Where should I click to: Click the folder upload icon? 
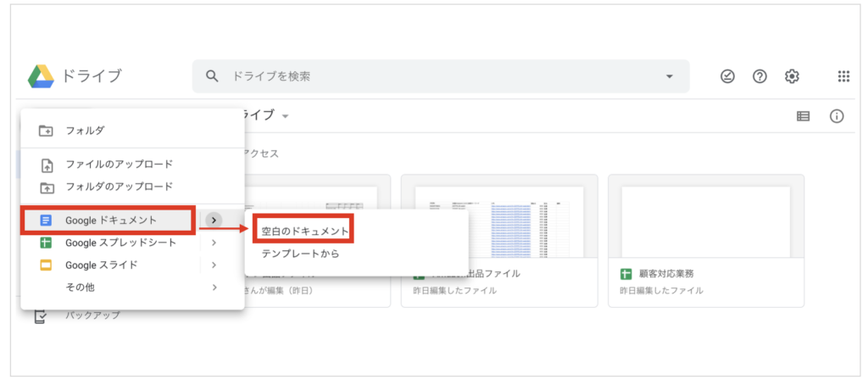coord(47,187)
